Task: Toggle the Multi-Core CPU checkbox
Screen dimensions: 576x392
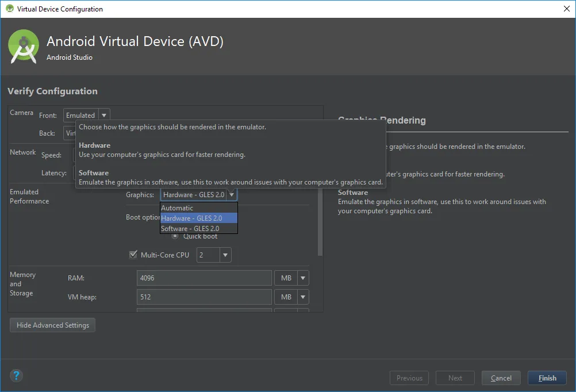Action: click(x=133, y=254)
